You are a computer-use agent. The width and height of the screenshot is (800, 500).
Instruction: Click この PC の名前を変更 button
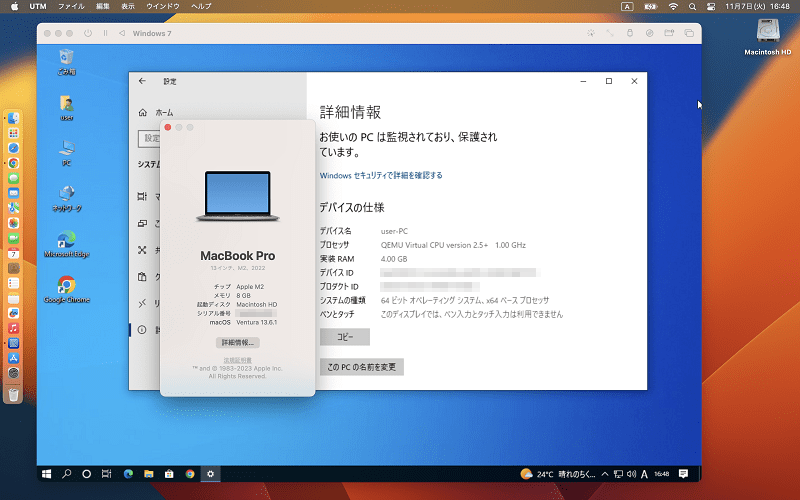coord(362,367)
